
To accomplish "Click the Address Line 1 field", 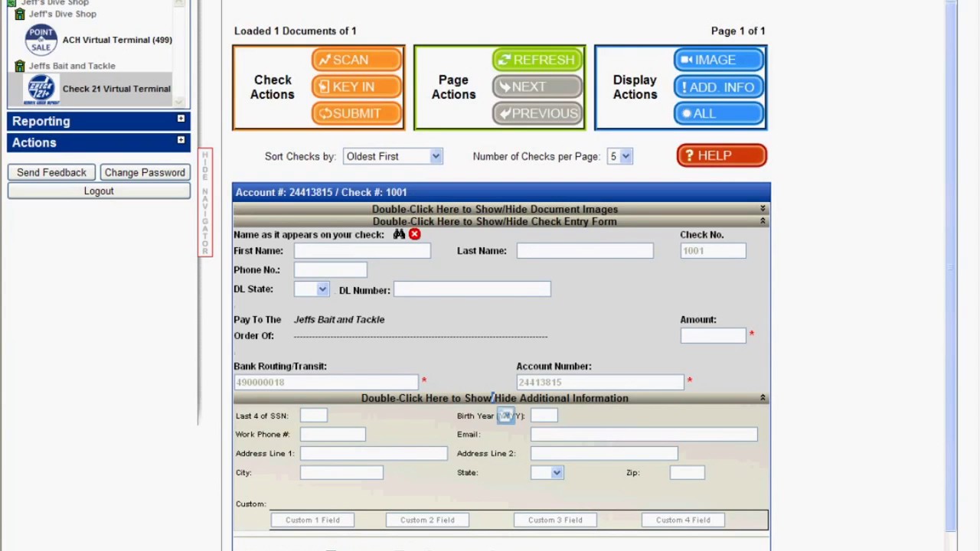I will coord(374,454).
